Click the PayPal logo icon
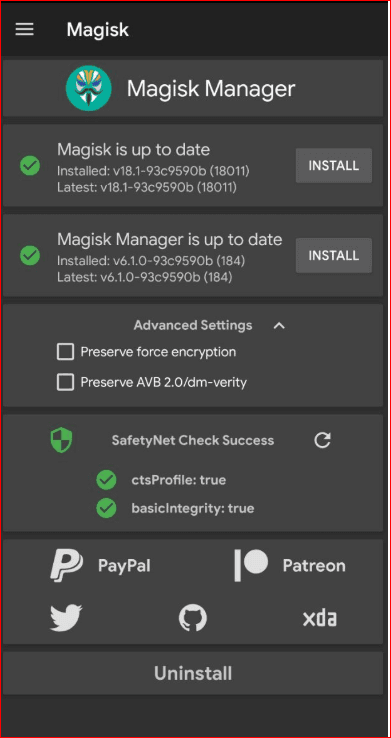The image size is (391, 738). click(x=66, y=565)
